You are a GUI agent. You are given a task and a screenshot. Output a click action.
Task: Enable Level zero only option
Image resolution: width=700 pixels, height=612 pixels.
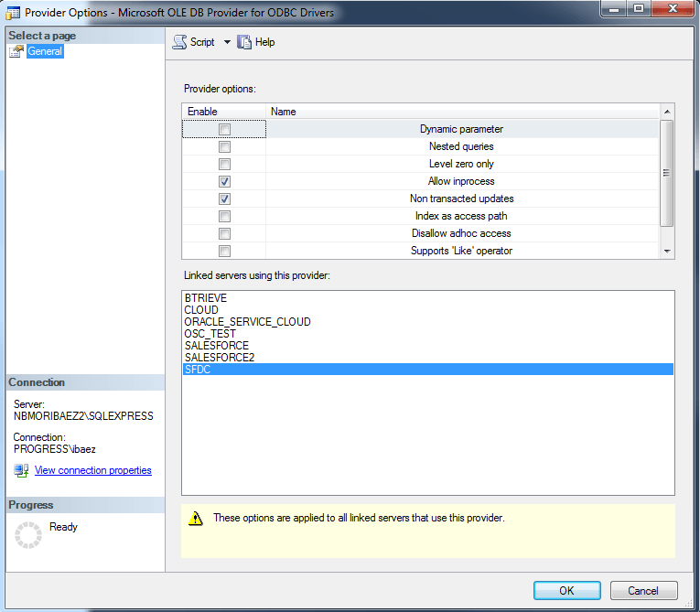[x=224, y=165]
